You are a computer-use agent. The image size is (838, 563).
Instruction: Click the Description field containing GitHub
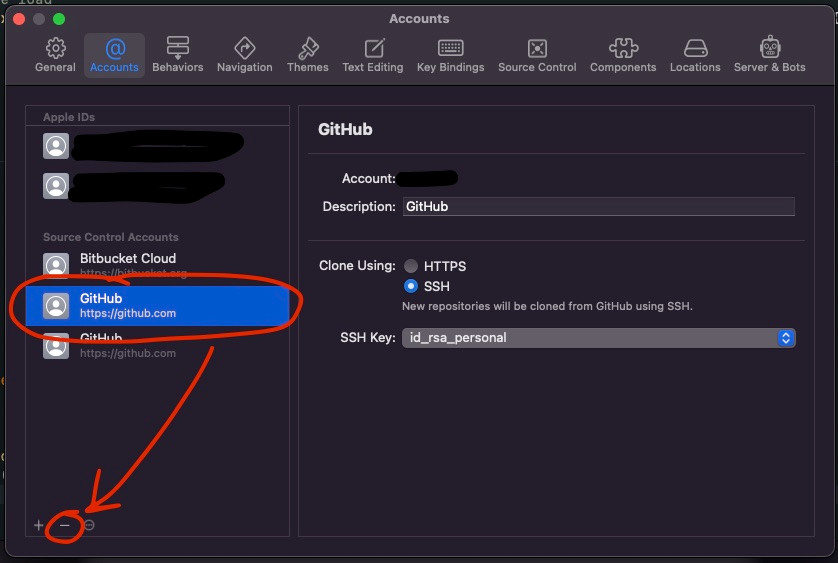599,206
